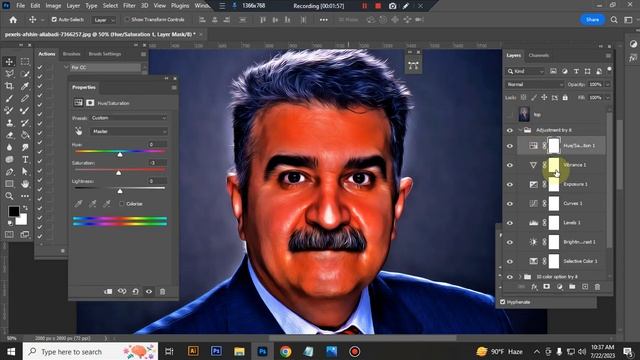The height and width of the screenshot is (360, 640).
Task: Hide the Hue/Saturation 1 layer
Action: [x=509, y=146]
